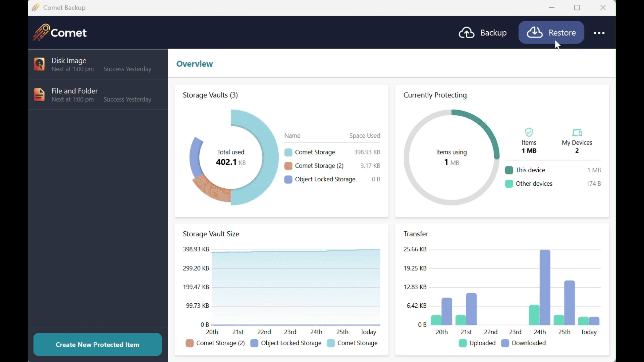Click the 24th Downloaded bar in Transfer
Viewport: 644px width, 362px height.
[x=545, y=287]
